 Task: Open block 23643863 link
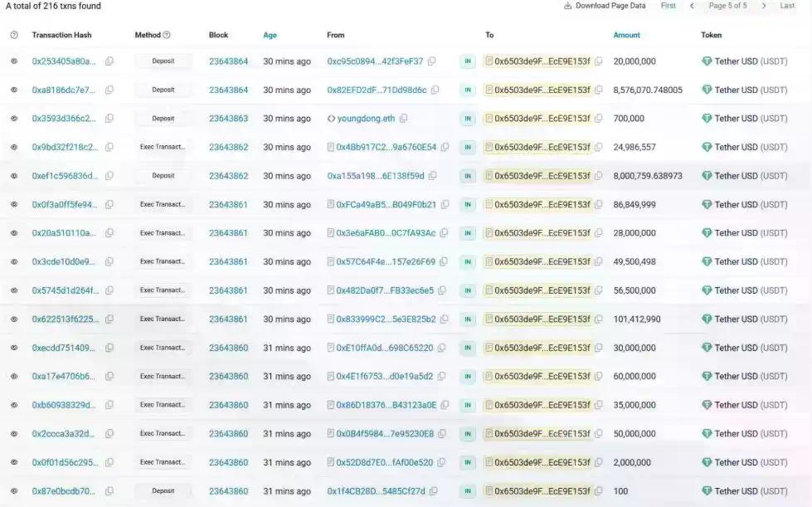[228, 119]
